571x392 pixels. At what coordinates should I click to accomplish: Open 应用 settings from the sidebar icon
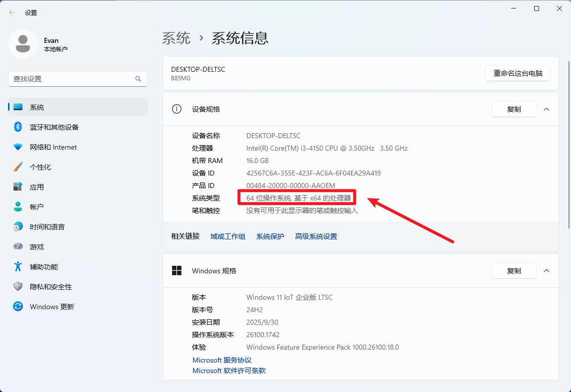tap(18, 187)
